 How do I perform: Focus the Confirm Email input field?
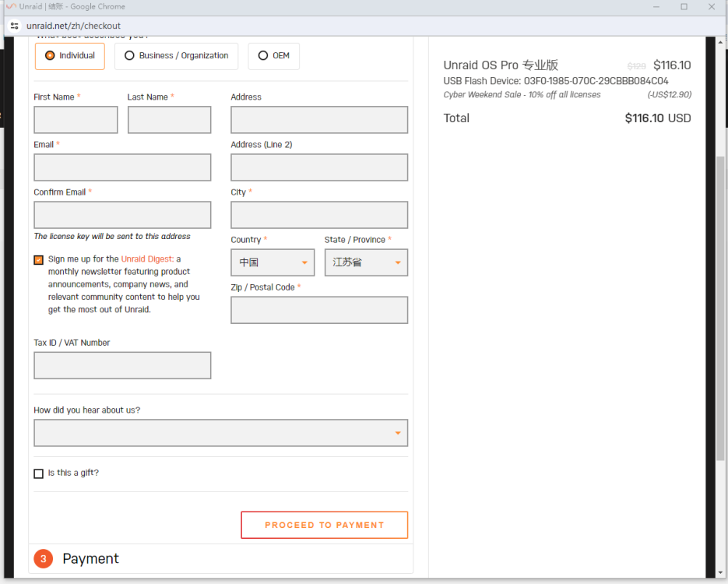pyautogui.click(x=122, y=215)
